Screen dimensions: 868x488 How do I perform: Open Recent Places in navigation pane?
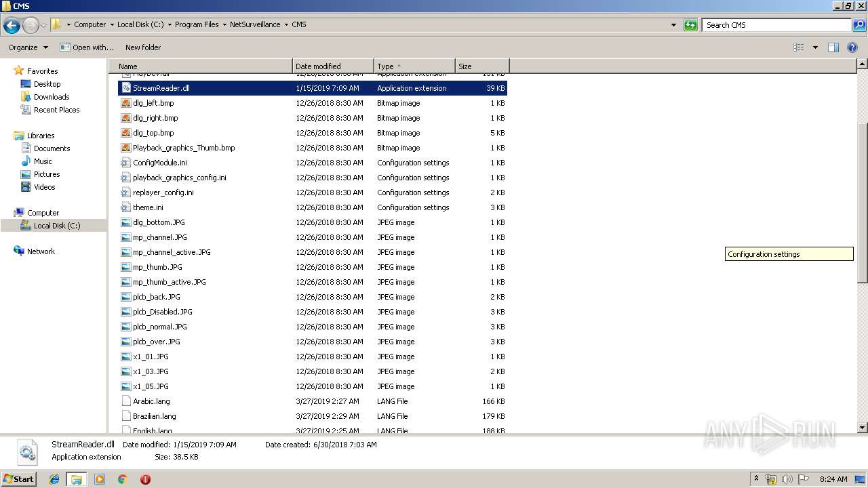pos(56,110)
